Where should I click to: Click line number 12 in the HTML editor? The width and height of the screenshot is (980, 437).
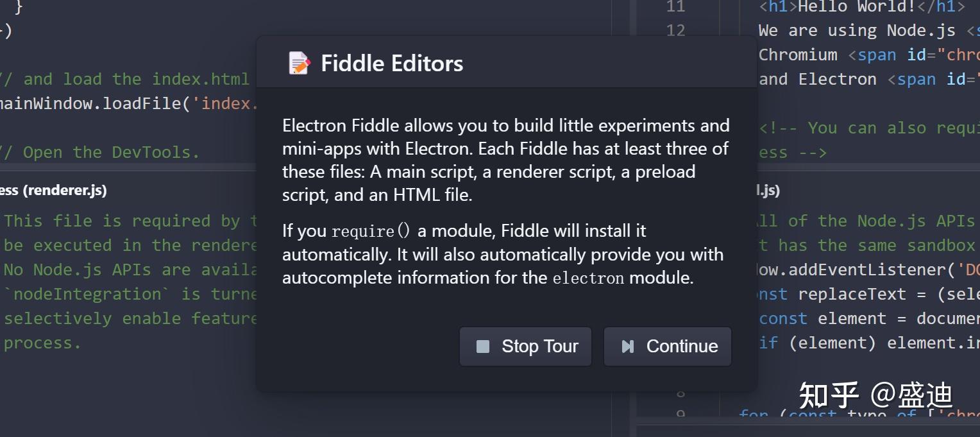click(x=676, y=30)
